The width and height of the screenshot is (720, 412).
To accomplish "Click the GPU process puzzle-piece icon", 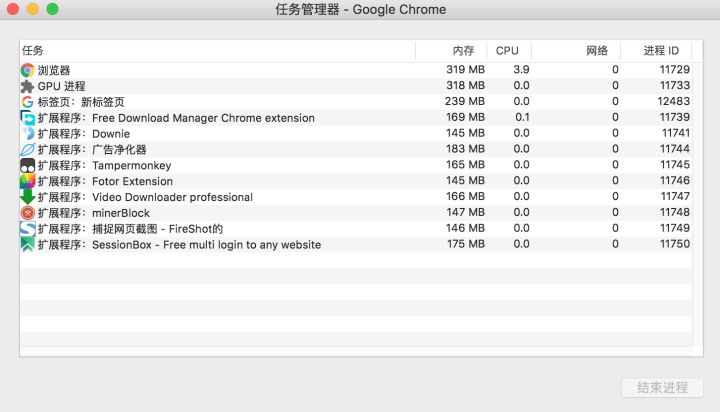I will click(x=28, y=86).
